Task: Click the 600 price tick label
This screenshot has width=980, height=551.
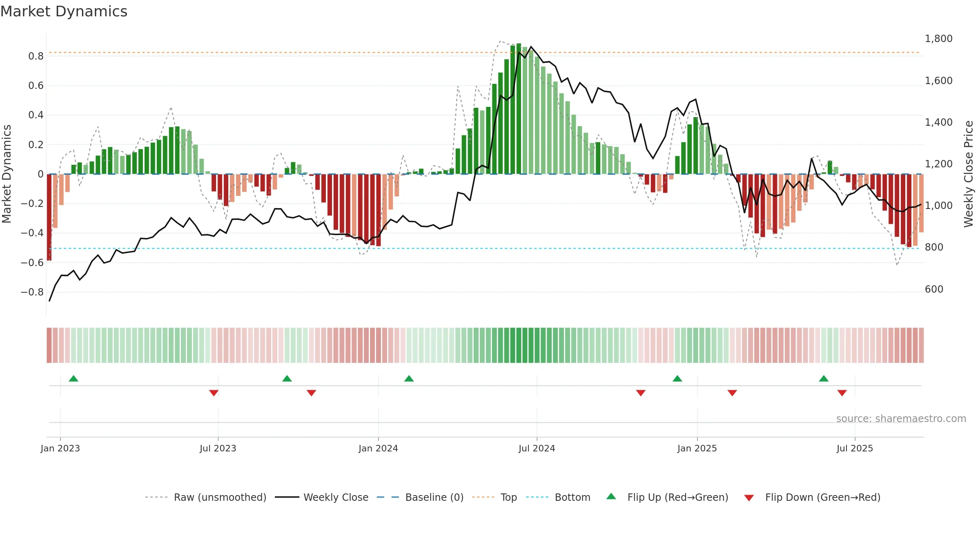Action: [x=934, y=289]
